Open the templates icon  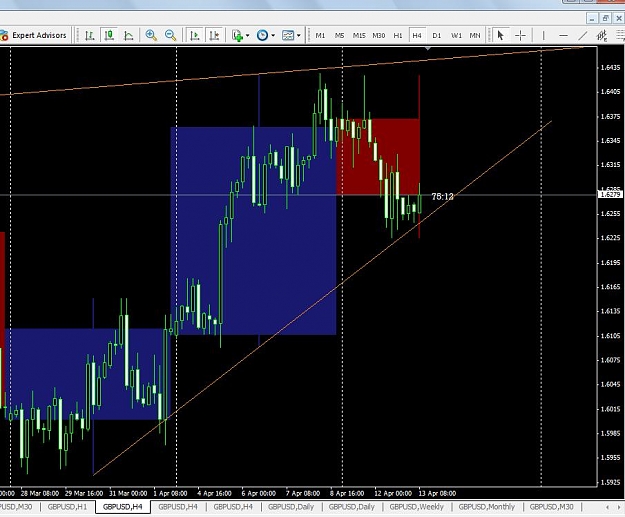(288, 35)
